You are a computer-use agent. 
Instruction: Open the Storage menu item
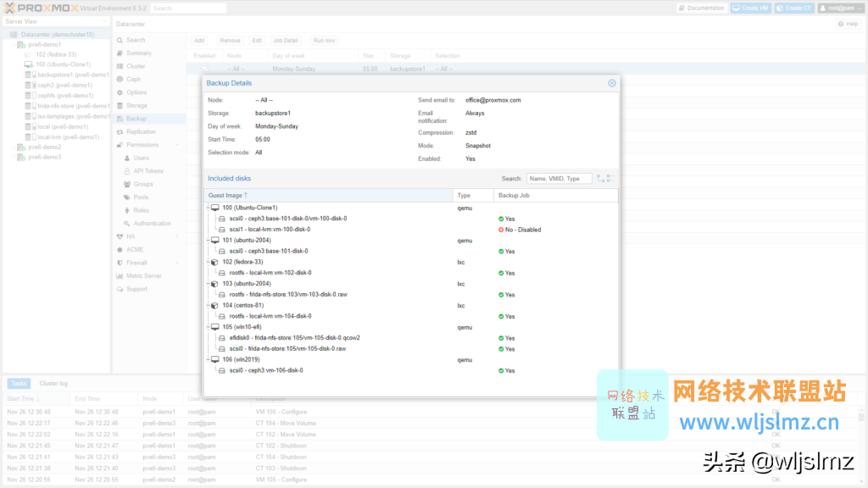(x=136, y=106)
